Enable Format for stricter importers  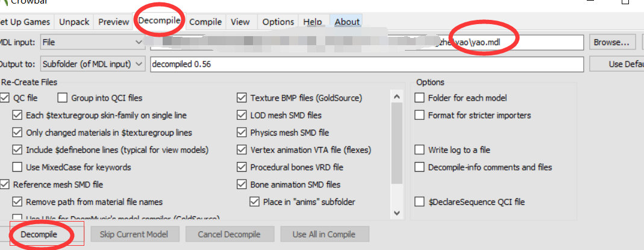click(419, 115)
